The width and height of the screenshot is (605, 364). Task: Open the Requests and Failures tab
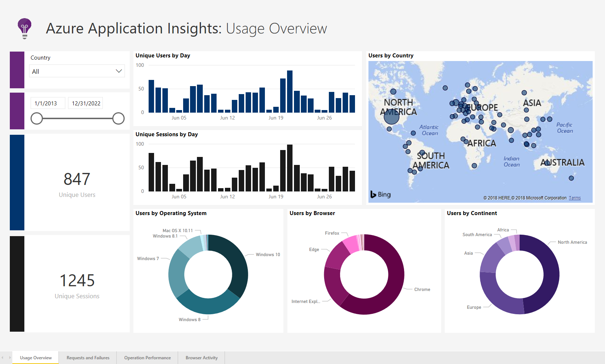pos(88,358)
